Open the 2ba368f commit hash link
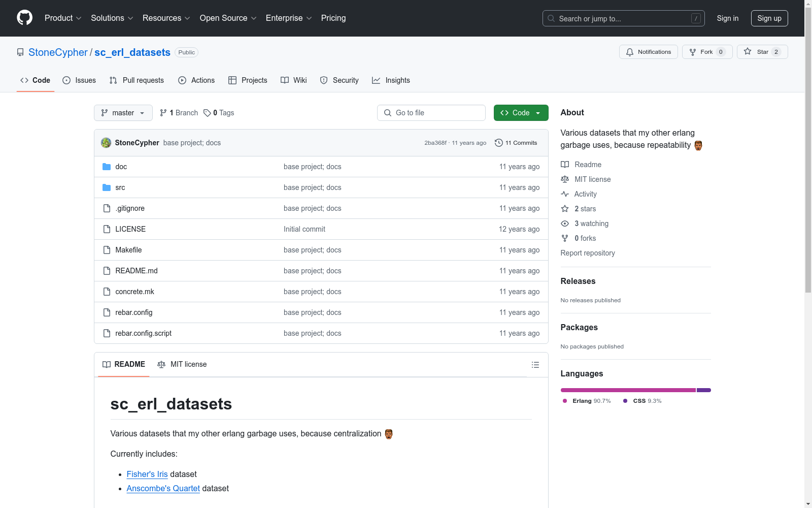The width and height of the screenshot is (812, 508). pyautogui.click(x=435, y=143)
